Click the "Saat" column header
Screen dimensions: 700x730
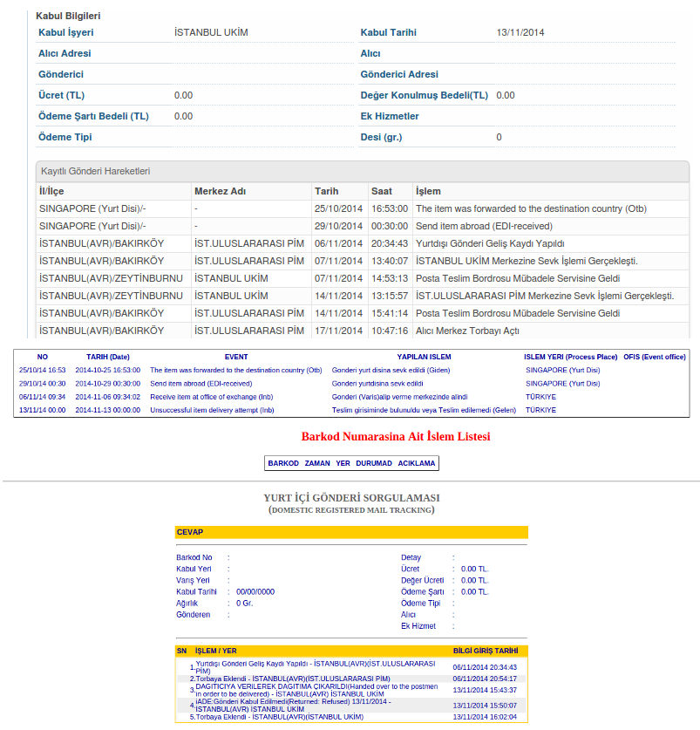click(381, 191)
